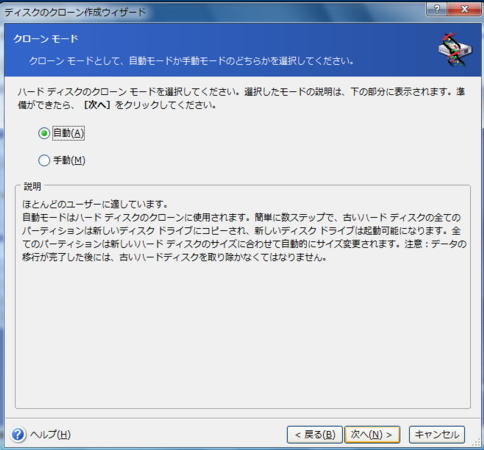Viewport: 484px width, 450px height.
Task: Click the 説明 group box label
Action: (32, 186)
